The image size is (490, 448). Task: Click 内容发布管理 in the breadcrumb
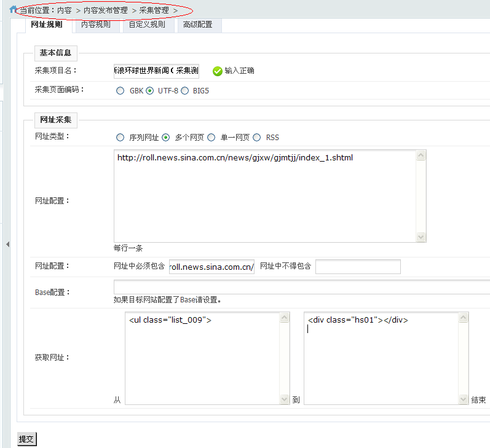[106, 10]
